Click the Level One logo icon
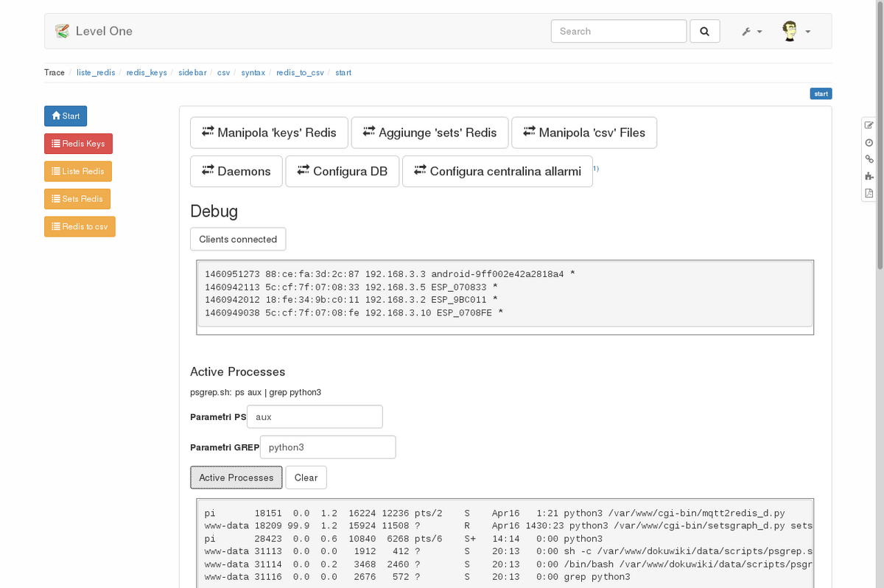884x588 pixels. pos(62,32)
